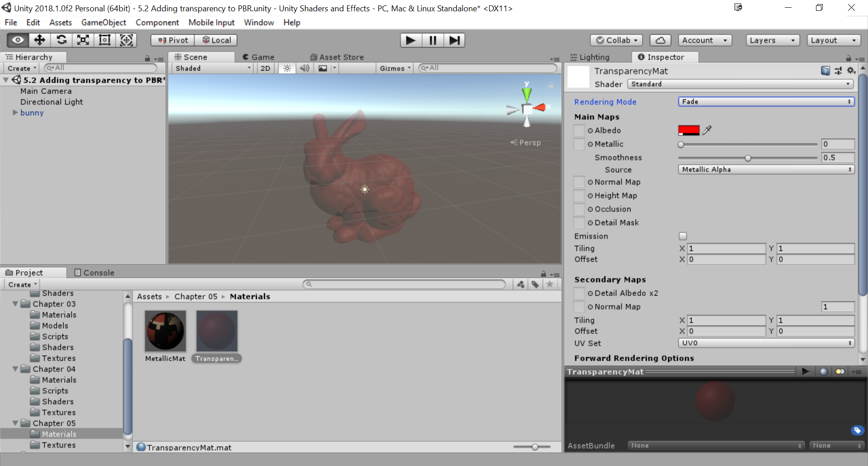Click the Play button
Screen dimensions: 868x466
click(x=410, y=40)
